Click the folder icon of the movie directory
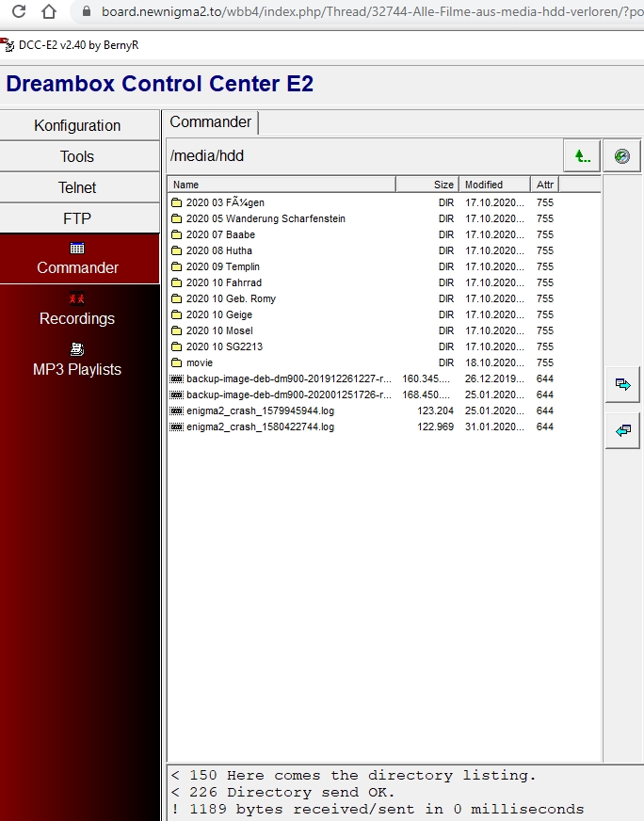This screenshot has width=644, height=821. (x=176, y=362)
